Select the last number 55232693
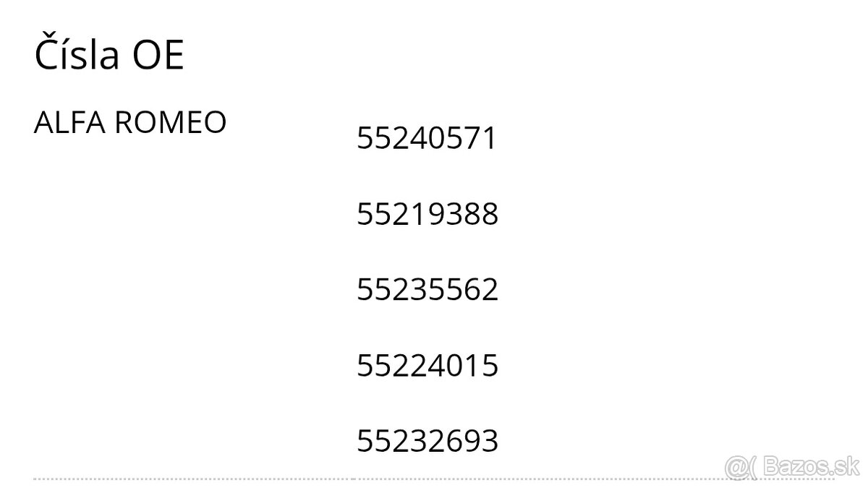The height and width of the screenshot is (488, 868). tap(427, 441)
